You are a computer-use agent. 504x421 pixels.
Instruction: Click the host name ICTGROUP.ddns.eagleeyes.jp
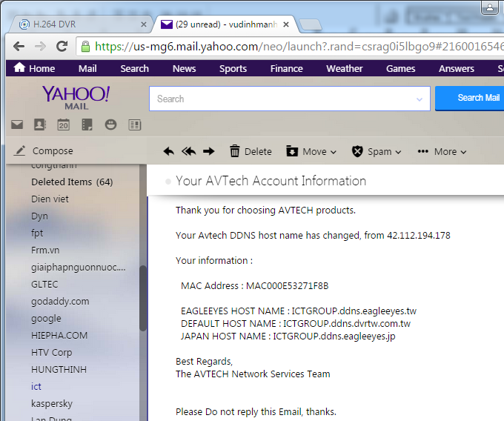tap(334, 337)
